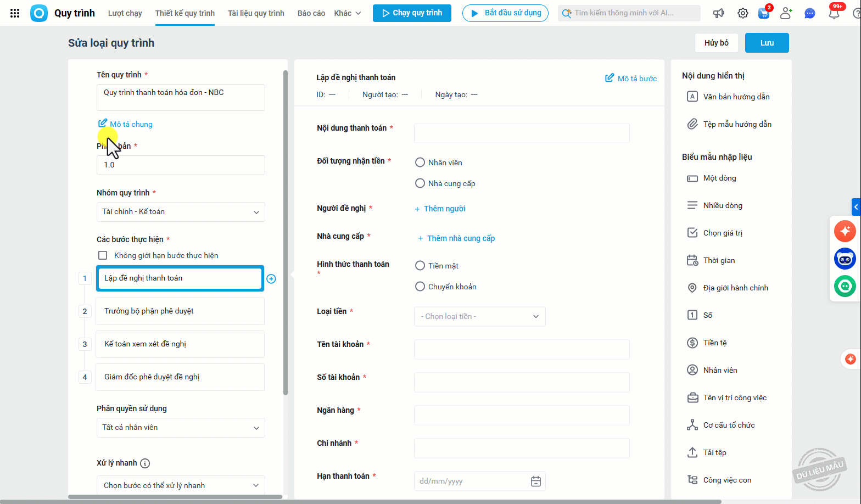The height and width of the screenshot is (504, 861).
Task: Add Một dòng field type
Action: 712,178
